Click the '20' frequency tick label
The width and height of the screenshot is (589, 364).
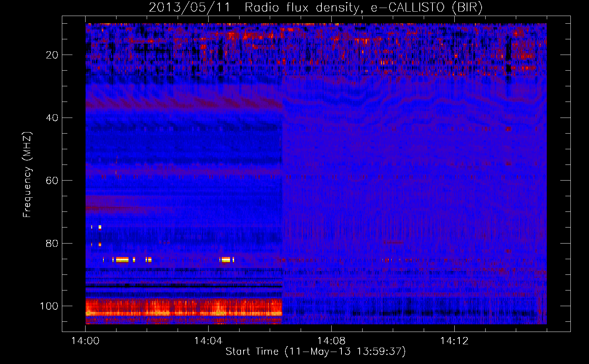(52, 55)
